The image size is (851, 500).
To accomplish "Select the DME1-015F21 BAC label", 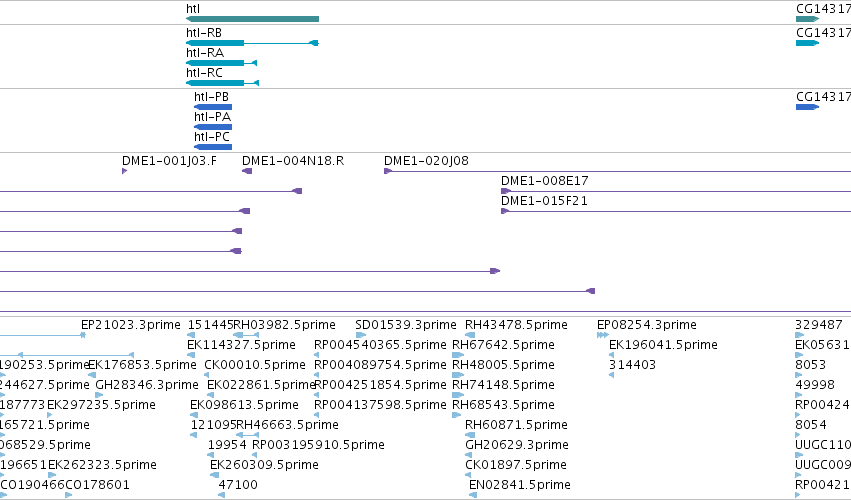I will coord(544,201).
